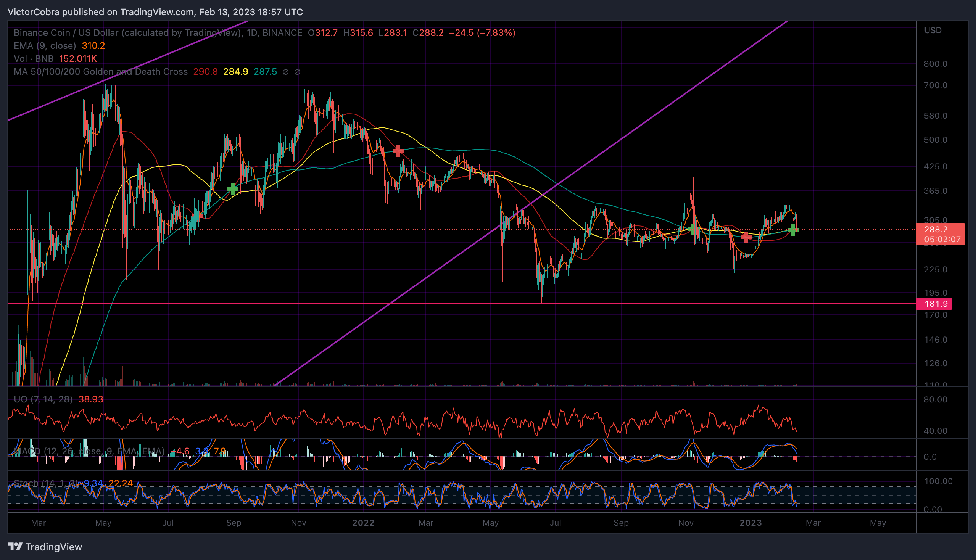
Task: Click the EMA (9, close) indicator label
Action: (x=45, y=46)
